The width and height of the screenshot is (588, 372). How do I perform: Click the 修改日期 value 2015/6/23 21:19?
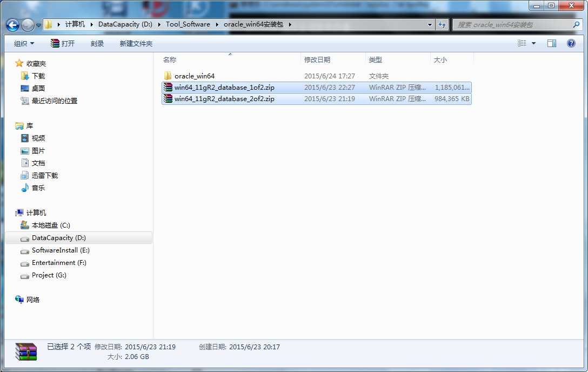pos(150,347)
